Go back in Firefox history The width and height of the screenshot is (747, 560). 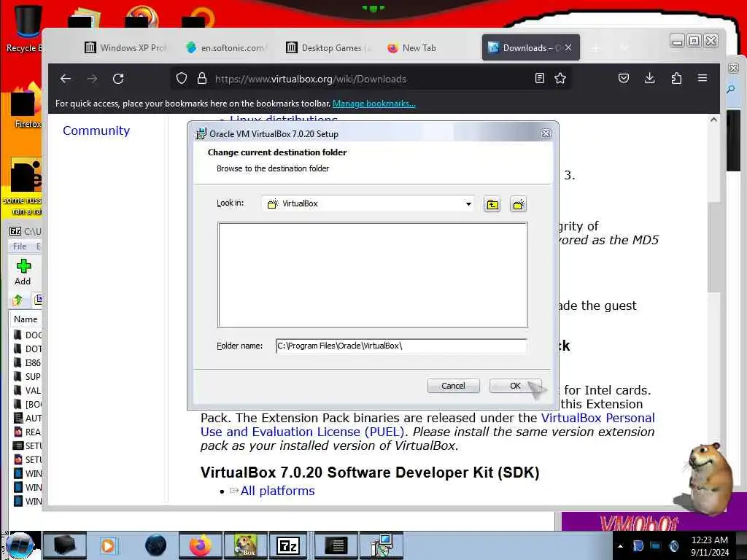click(x=66, y=79)
